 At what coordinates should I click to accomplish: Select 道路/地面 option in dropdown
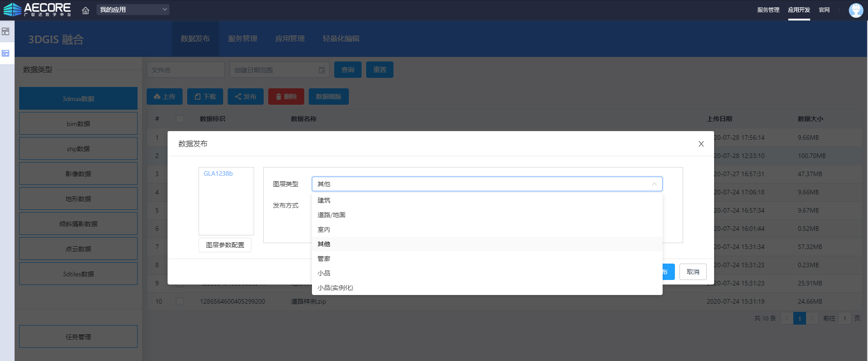(331, 215)
